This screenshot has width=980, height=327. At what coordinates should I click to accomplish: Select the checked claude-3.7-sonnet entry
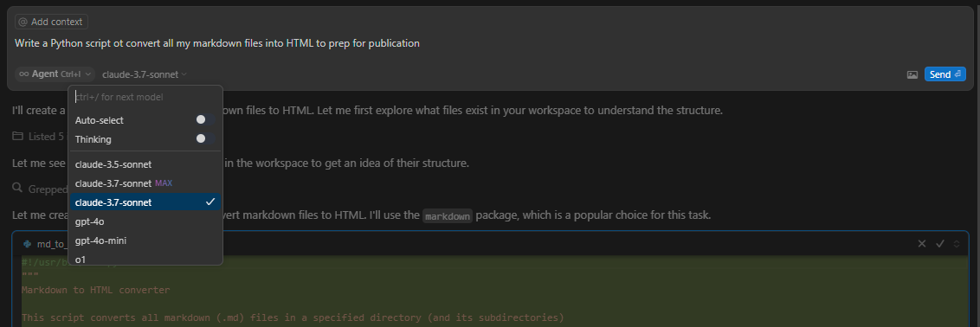pyautogui.click(x=145, y=202)
